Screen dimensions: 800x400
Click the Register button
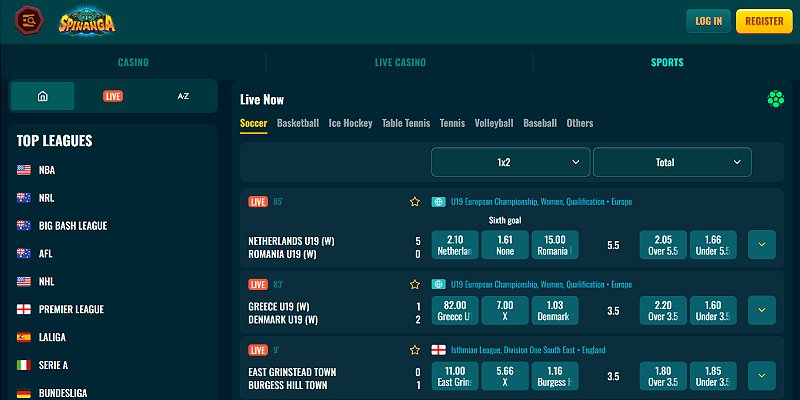tap(764, 21)
